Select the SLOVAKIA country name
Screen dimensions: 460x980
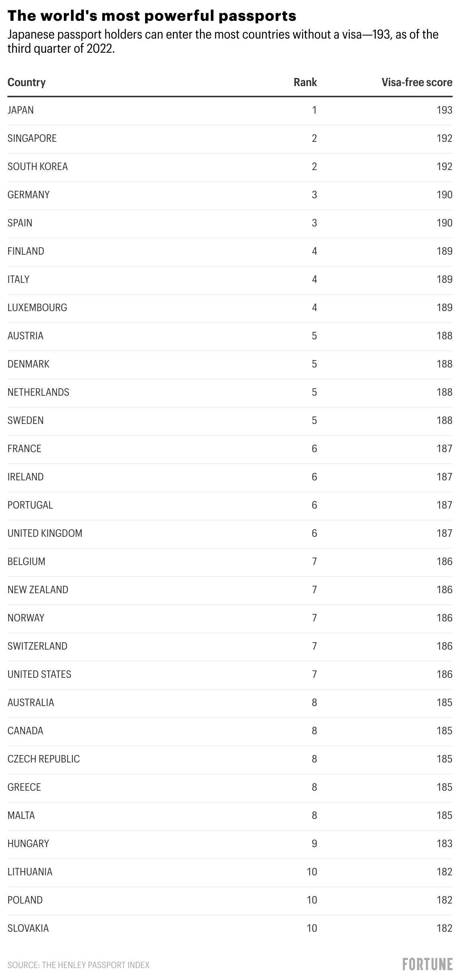pos(28,928)
